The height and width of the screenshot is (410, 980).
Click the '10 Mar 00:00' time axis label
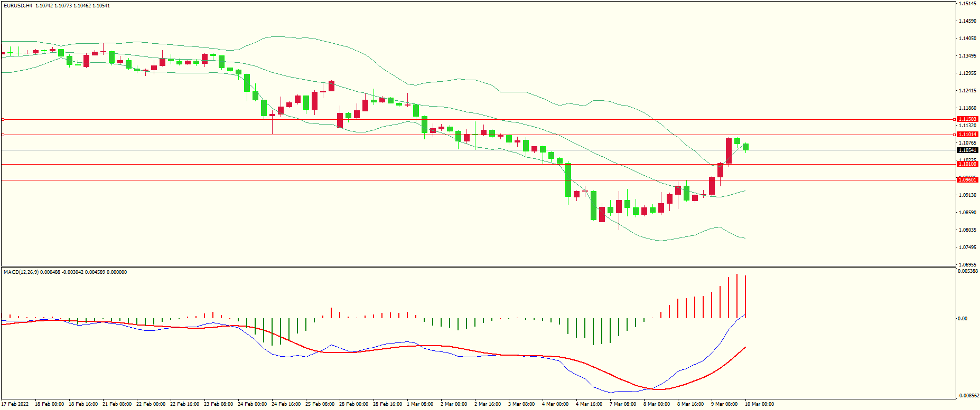(759, 404)
